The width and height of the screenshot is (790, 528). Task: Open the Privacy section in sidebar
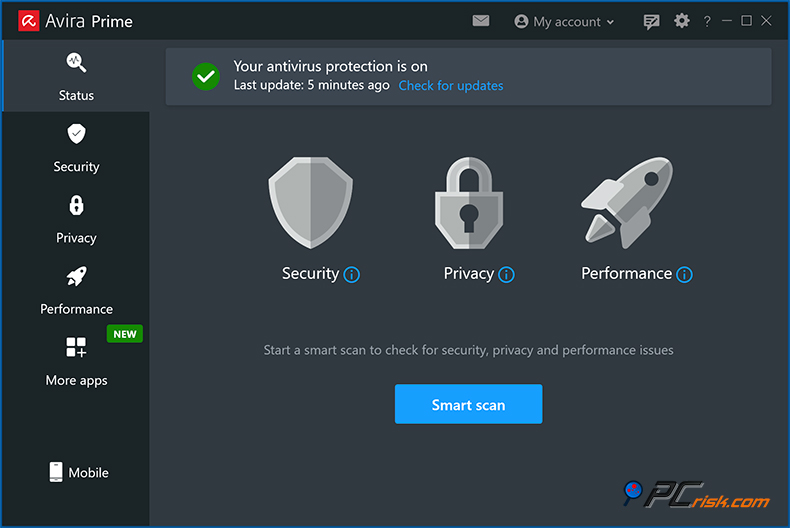(x=76, y=219)
